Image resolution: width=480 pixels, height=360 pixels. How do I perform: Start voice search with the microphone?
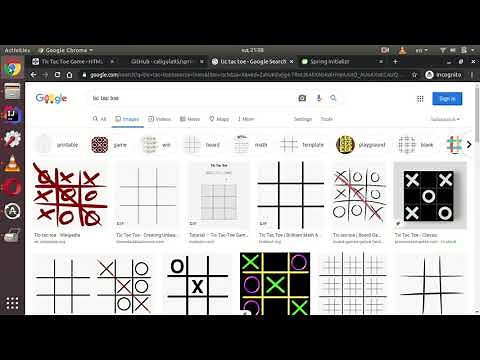[319, 98]
